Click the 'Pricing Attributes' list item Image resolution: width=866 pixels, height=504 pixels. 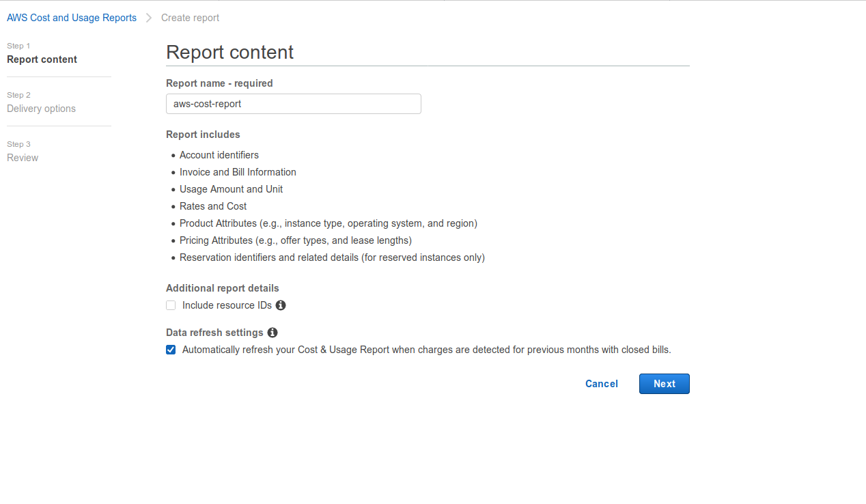(x=296, y=240)
